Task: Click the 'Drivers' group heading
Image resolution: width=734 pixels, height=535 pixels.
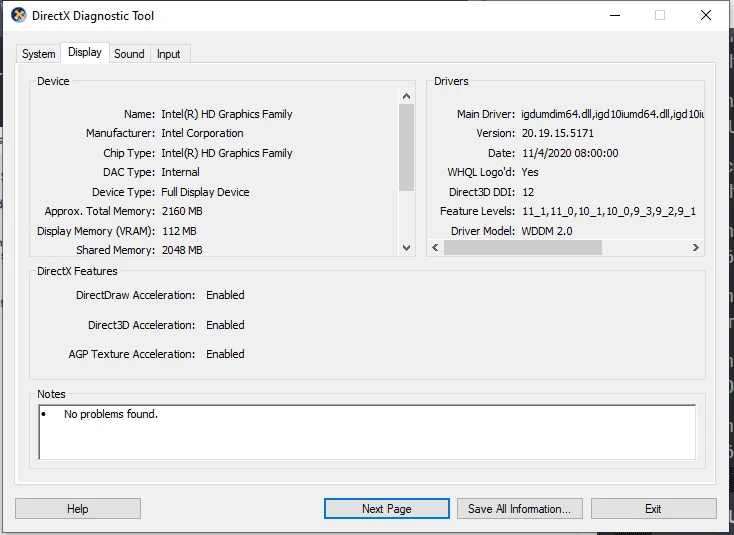Action: pyautogui.click(x=451, y=81)
